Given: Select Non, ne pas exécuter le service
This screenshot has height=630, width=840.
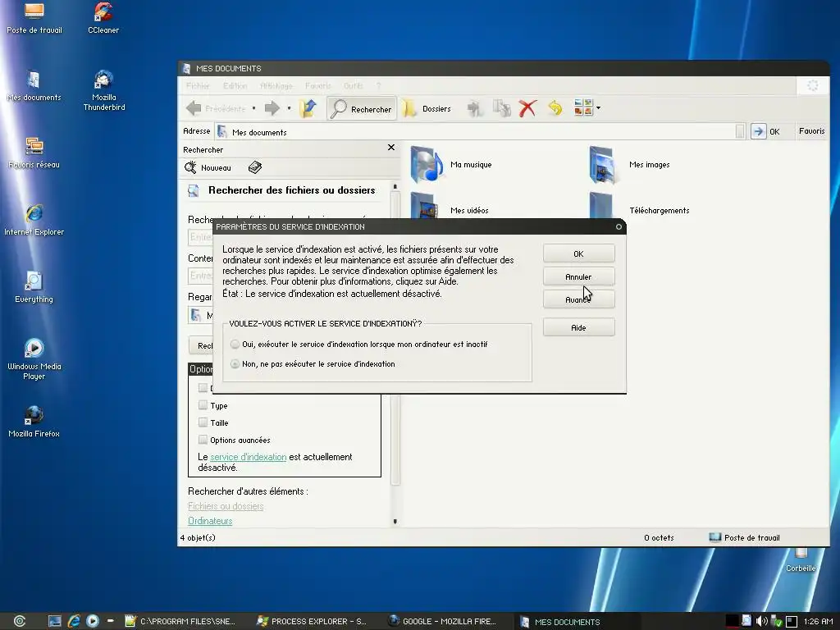Looking at the screenshot, I should [x=235, y=363].
